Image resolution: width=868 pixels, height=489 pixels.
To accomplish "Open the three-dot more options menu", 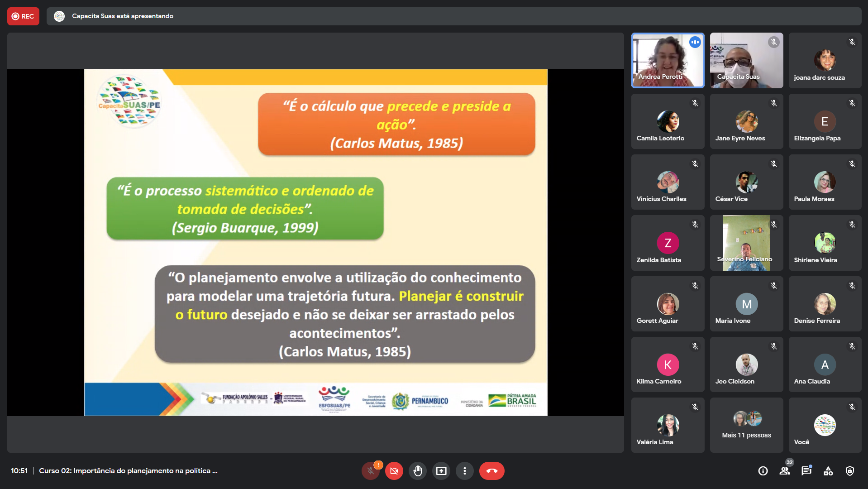I will pyautogui.click(x=465, y=471).
